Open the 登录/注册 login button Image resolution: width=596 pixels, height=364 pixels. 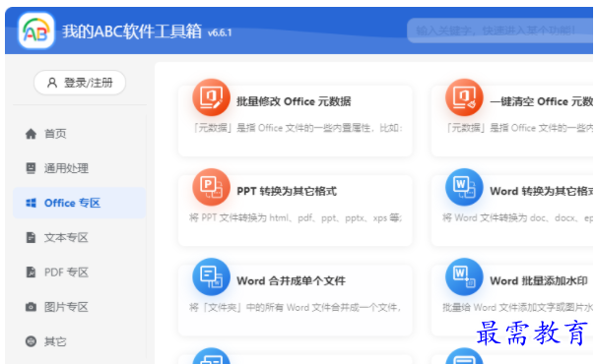pyautogui.click(x=80, y=83)
